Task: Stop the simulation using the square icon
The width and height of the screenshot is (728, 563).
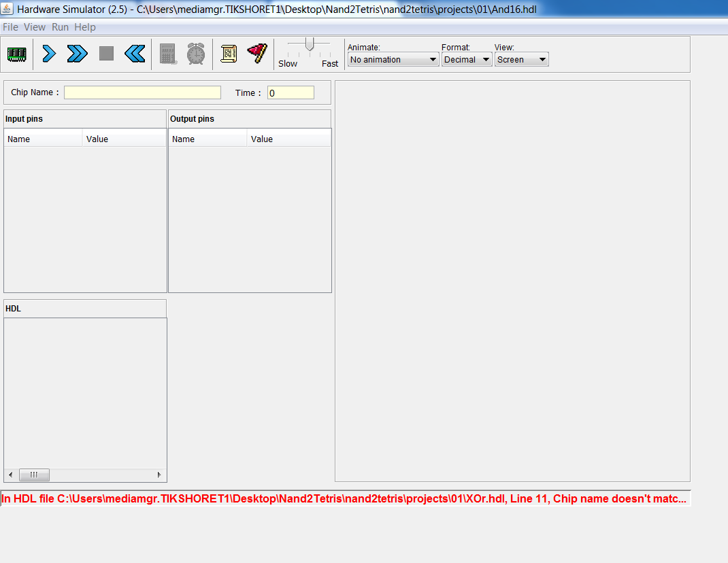Action: tap(106, 54)
